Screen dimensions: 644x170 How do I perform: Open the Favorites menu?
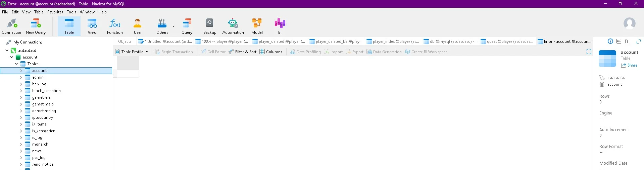pyautogui.click(x=55, y=12)
